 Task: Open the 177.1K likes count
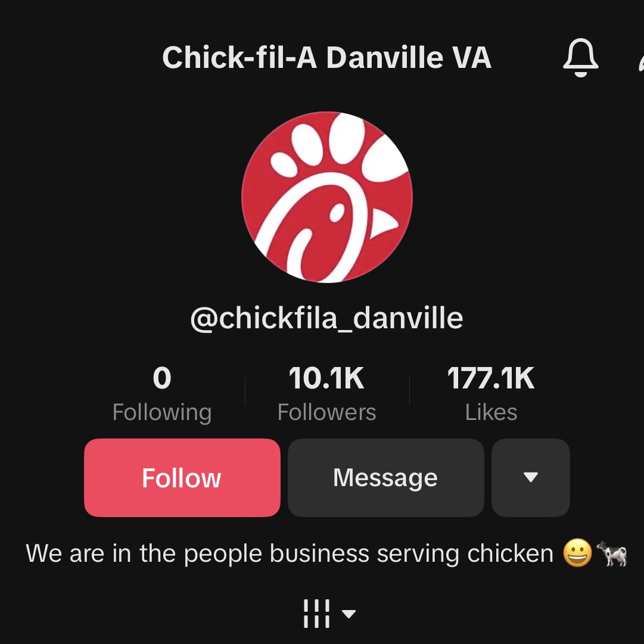point(491,378)
